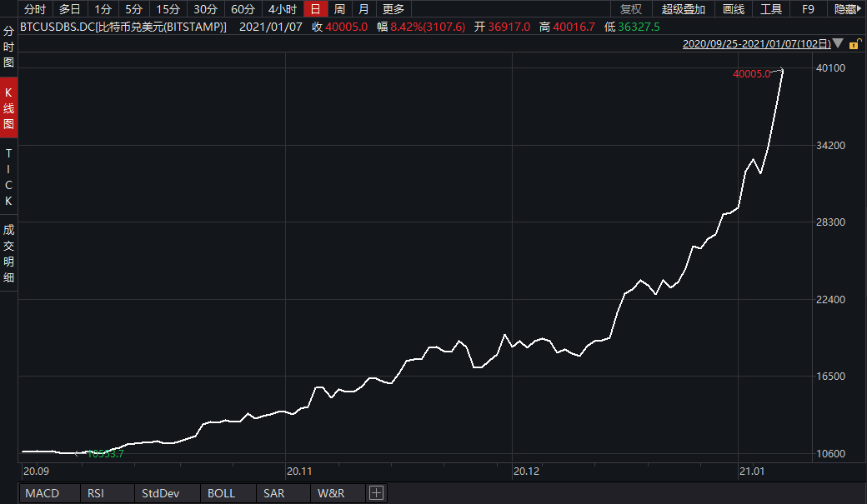Open the 画线 drawing tools
The width and height of the screenshot is (867, 504).
734,9
